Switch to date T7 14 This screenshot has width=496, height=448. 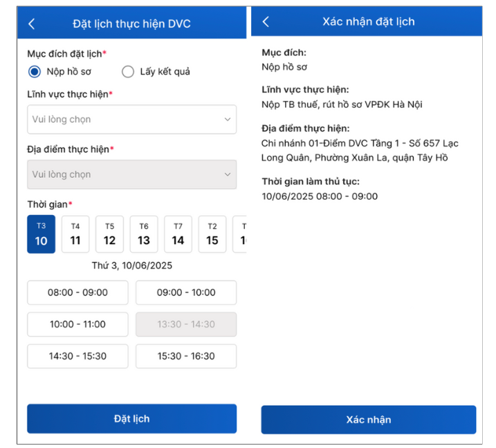click(x=178, y=234)
